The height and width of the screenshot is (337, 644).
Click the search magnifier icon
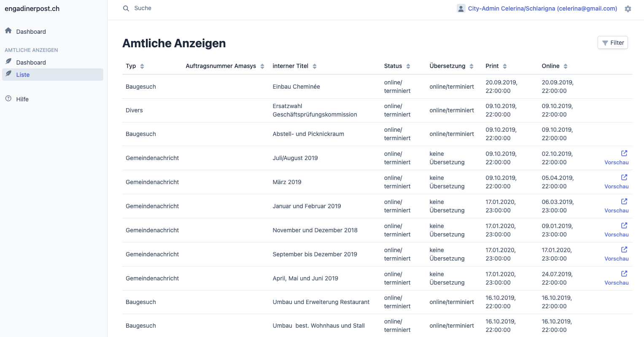click(x=126, y=8)
